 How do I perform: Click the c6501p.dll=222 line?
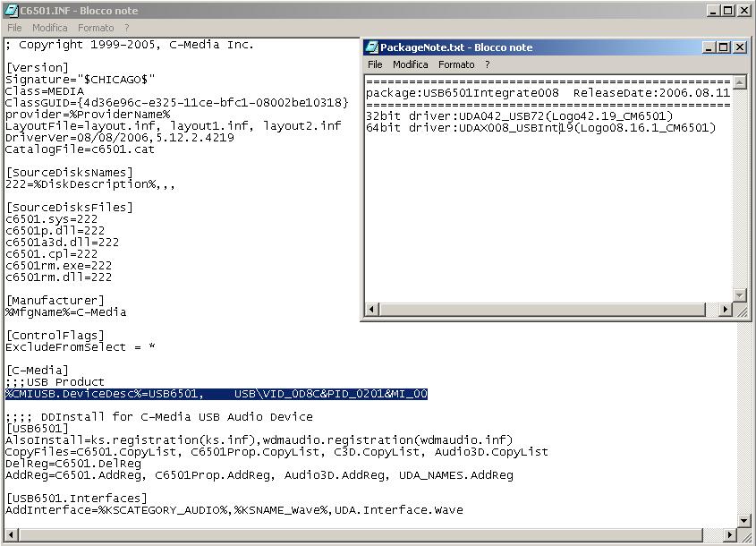pyautogui.click(x=55, y=231)
